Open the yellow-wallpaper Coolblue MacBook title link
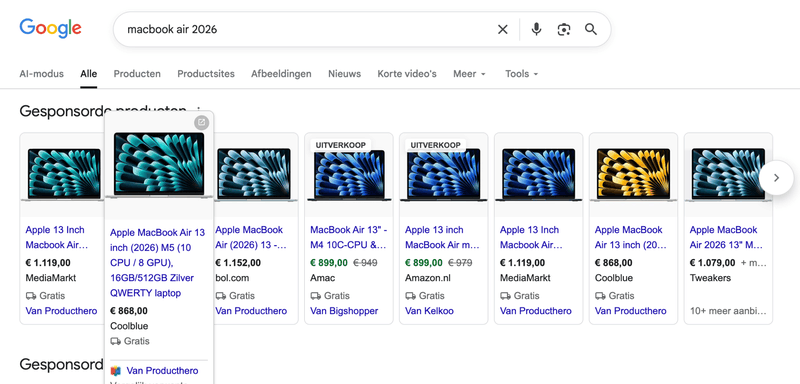 (631, 237)
